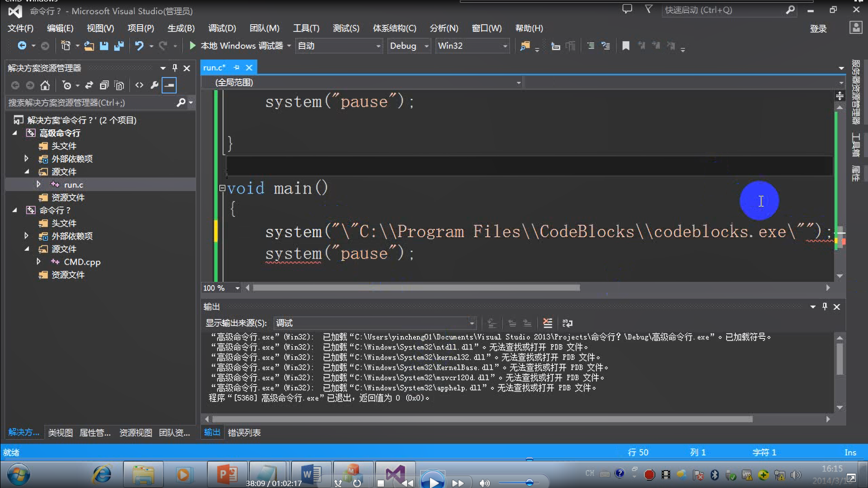The width and height of the screenshot is (868, 488).
Task: Pin the run.c tab
Action: (236, 67)
